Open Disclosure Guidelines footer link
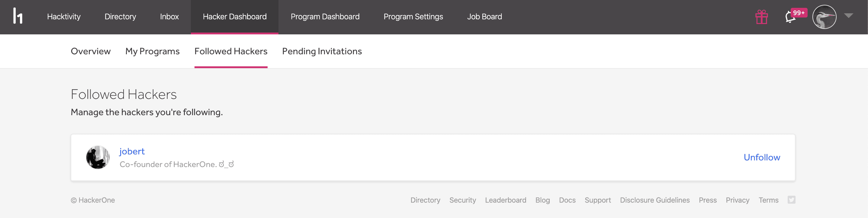The width and height of the screenshot is (868, 218). (654, 200)
